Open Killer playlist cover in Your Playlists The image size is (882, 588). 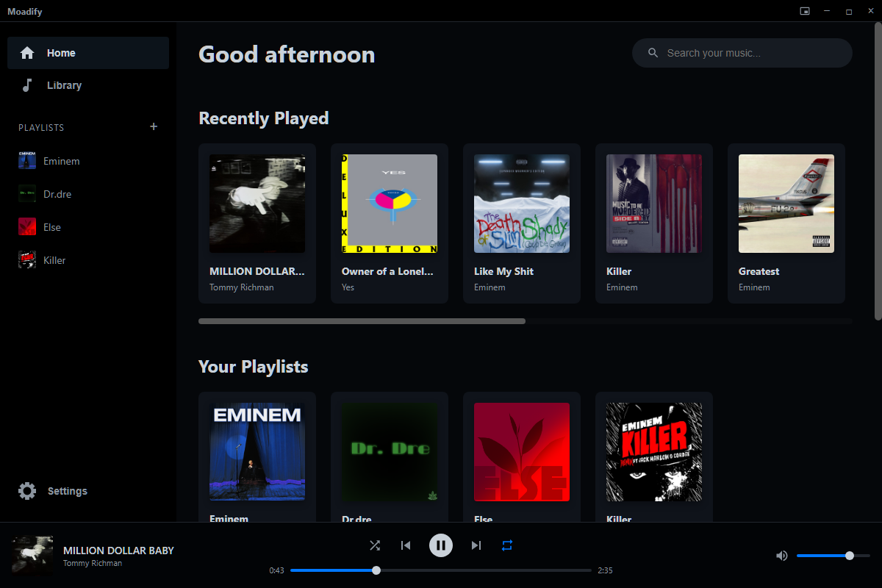click(654, 452)
